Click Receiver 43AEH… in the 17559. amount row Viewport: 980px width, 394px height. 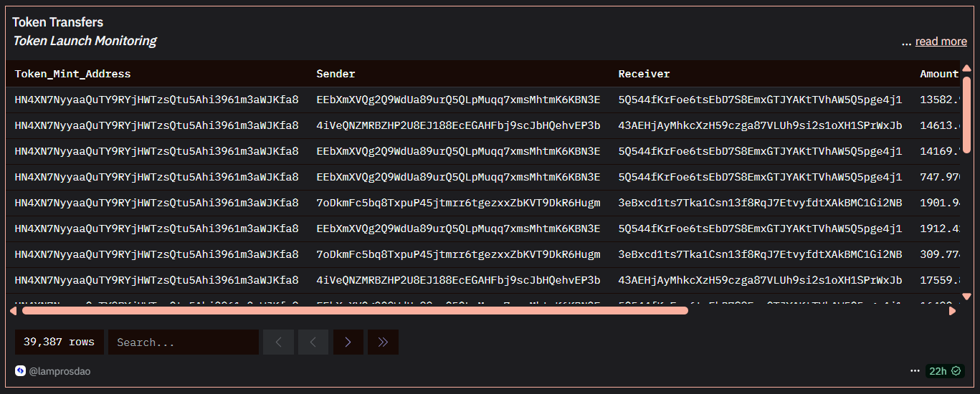760,280
